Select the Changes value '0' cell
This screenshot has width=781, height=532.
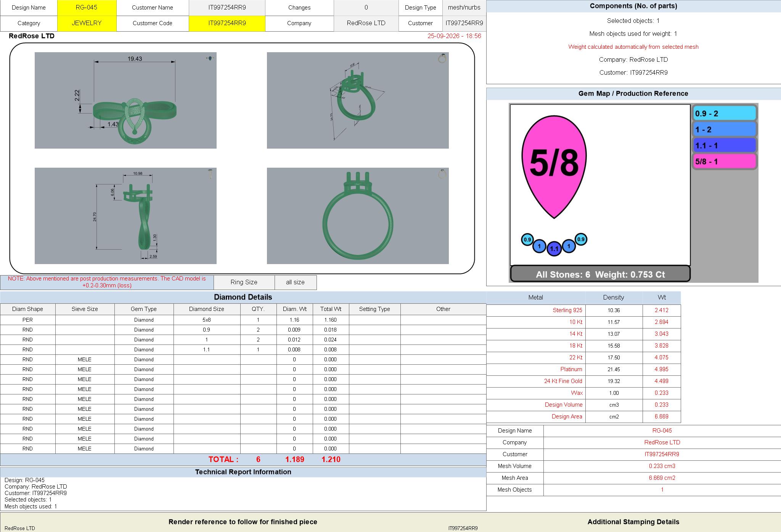tap(366, 8)
